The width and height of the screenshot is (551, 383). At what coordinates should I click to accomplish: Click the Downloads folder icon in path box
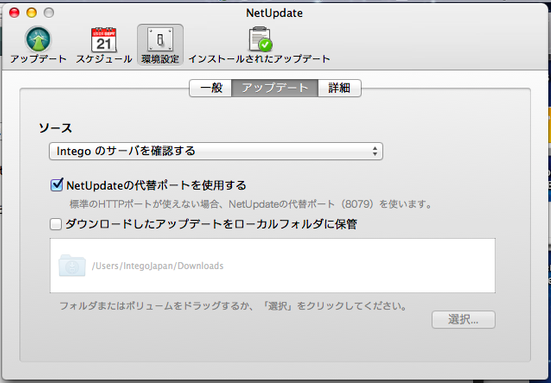tap(72, 265)
